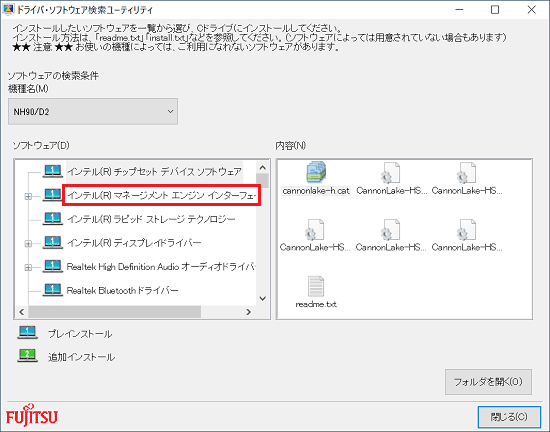Click laptop icon beside マネージメント エンジン entry
Image resolution: width=550 pixels, height=432 pixels.
(53, 195)
